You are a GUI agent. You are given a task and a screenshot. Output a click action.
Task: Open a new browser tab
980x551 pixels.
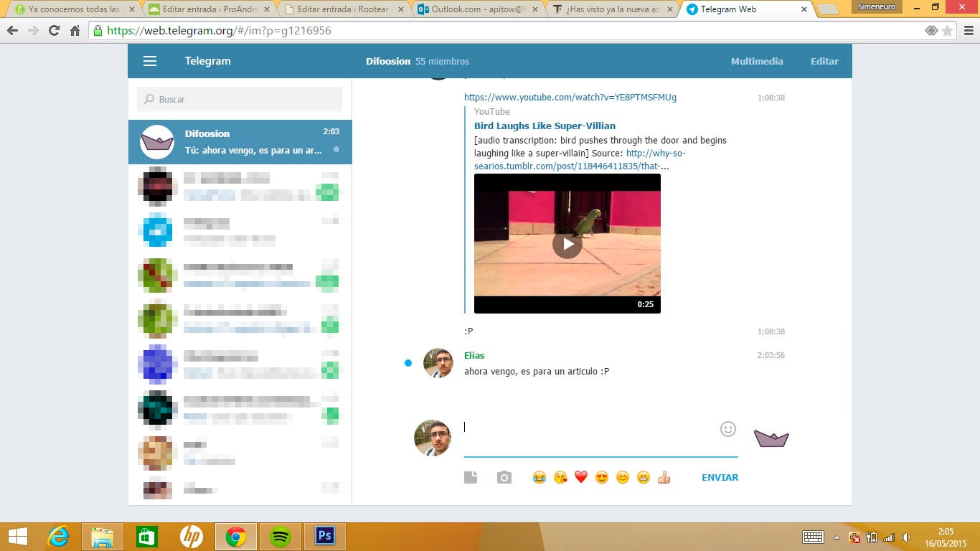coord(829,9)
